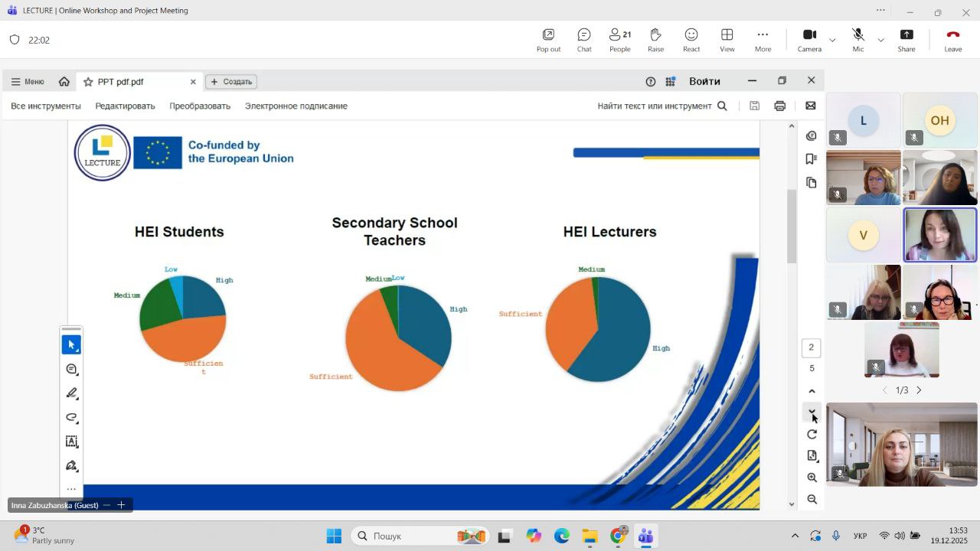The width and height of the screenshot is (980, 551).
Task: Unmute the Mic in Teams
Action: coord(858,40)
